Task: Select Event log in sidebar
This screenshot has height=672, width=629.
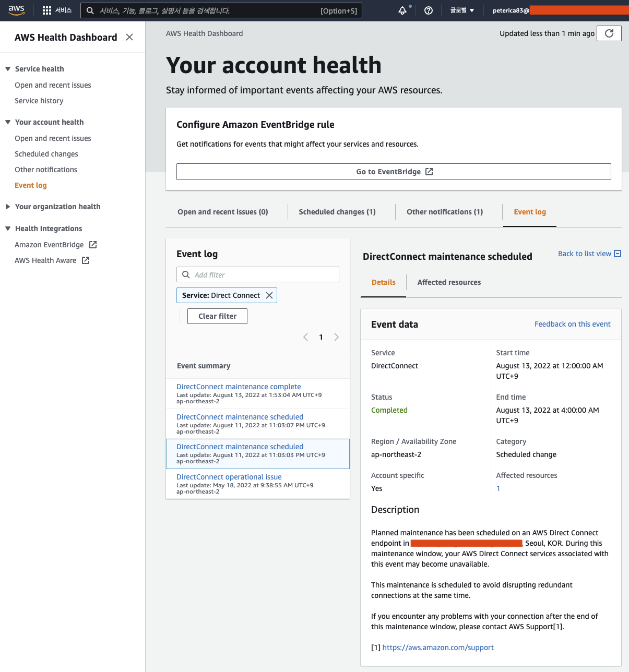Action: point(31,185)
